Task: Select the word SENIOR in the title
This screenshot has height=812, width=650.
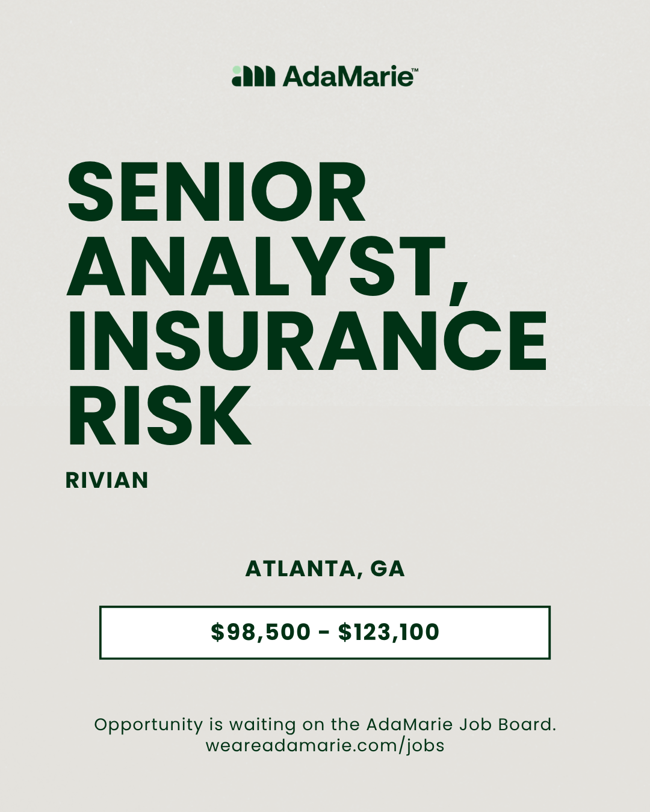Action: [x=217, y=192]
